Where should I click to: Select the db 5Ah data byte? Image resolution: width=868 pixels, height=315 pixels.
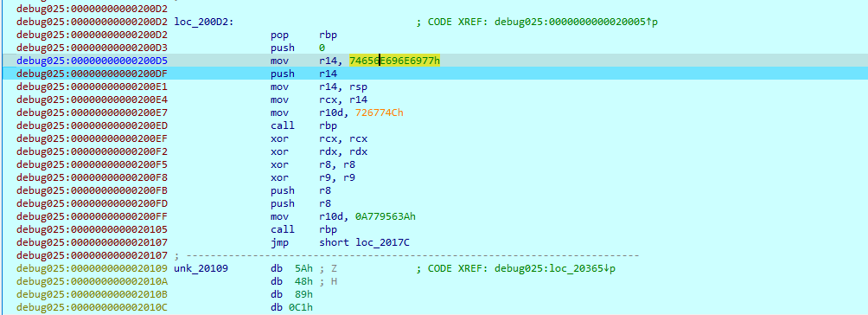click(291, 268)
